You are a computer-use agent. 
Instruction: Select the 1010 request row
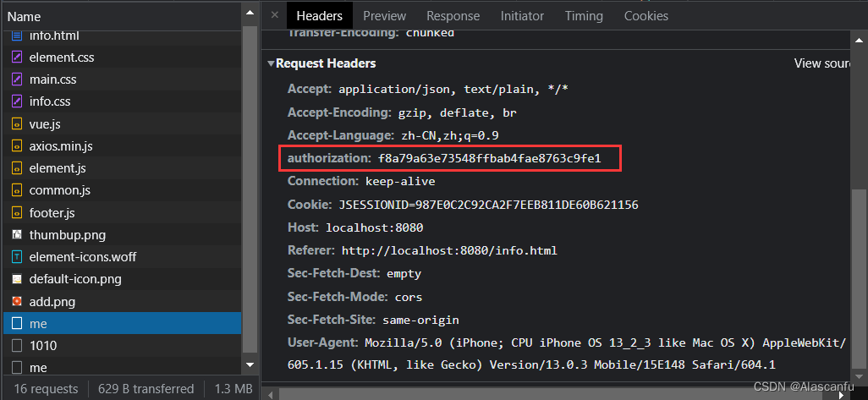click(122, 346)
